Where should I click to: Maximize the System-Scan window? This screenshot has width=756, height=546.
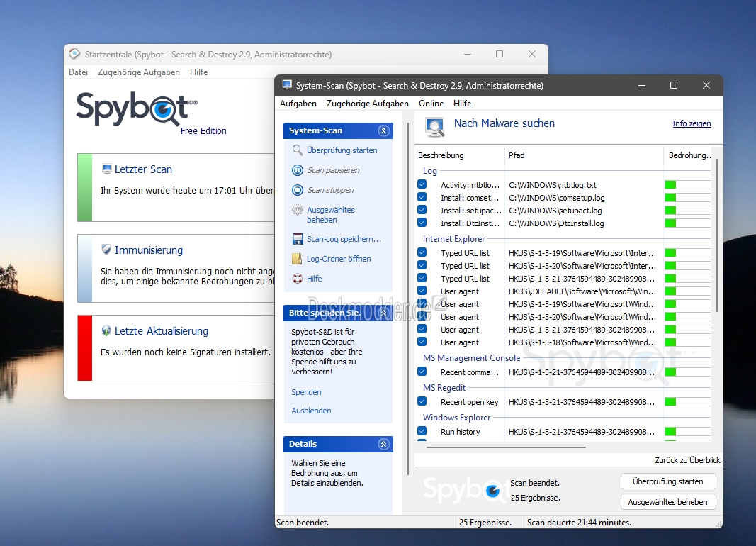pyautogui.click(x=674, y=85)
